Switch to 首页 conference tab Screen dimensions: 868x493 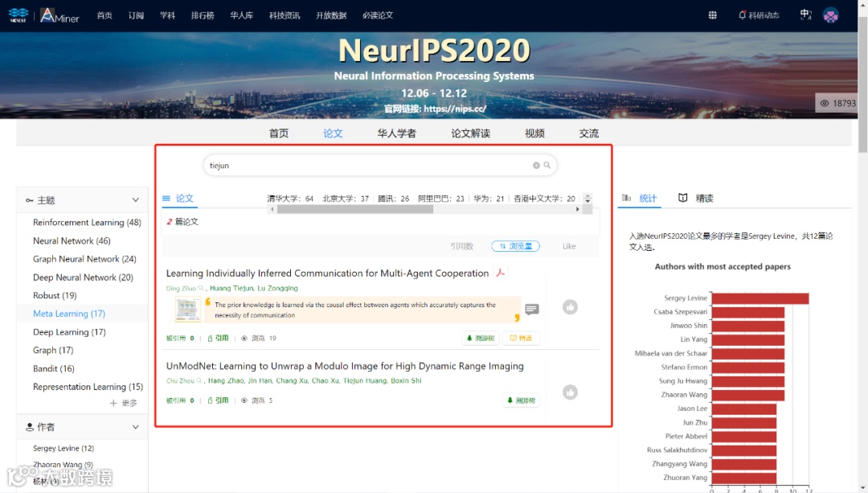click(x=278, y=133)
